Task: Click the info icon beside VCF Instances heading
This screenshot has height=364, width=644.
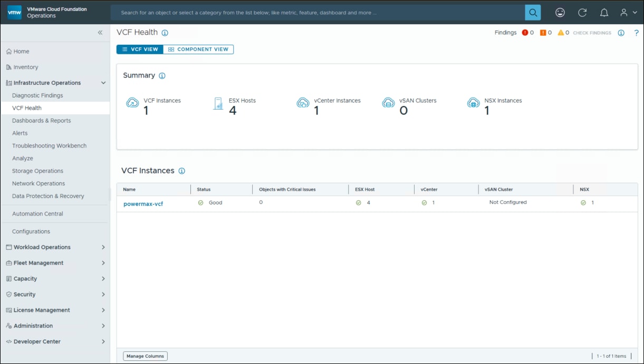Action: click(x=182, y=171)
